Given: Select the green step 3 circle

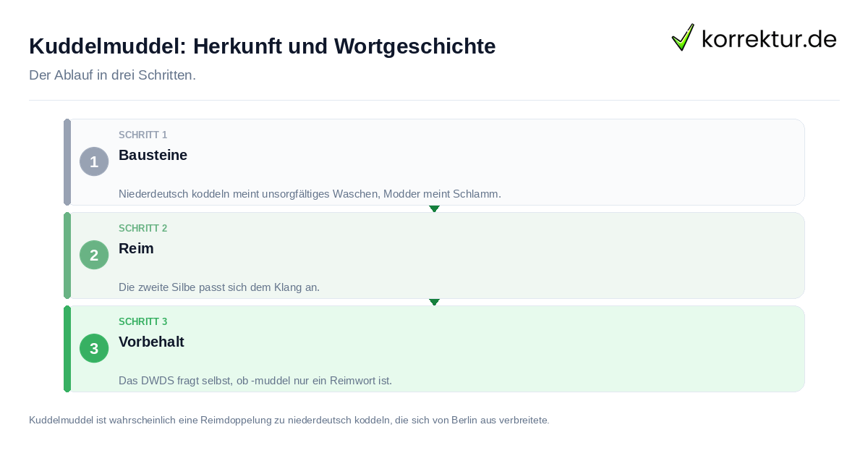Looking at the screenshot, I should pos(94,348).
